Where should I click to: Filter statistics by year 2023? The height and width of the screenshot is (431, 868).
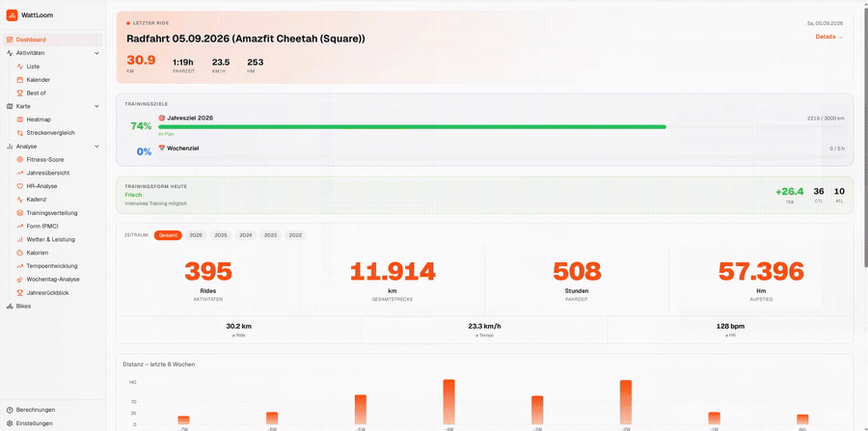point(271,235)
